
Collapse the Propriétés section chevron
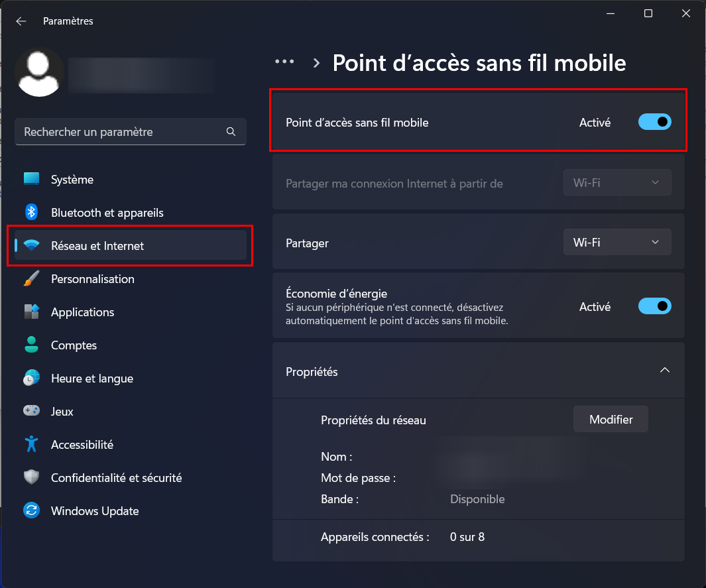click(664, 370)
